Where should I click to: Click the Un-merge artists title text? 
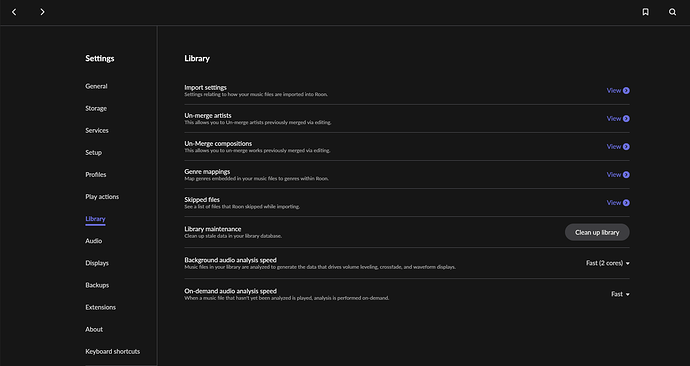point(208,116)
